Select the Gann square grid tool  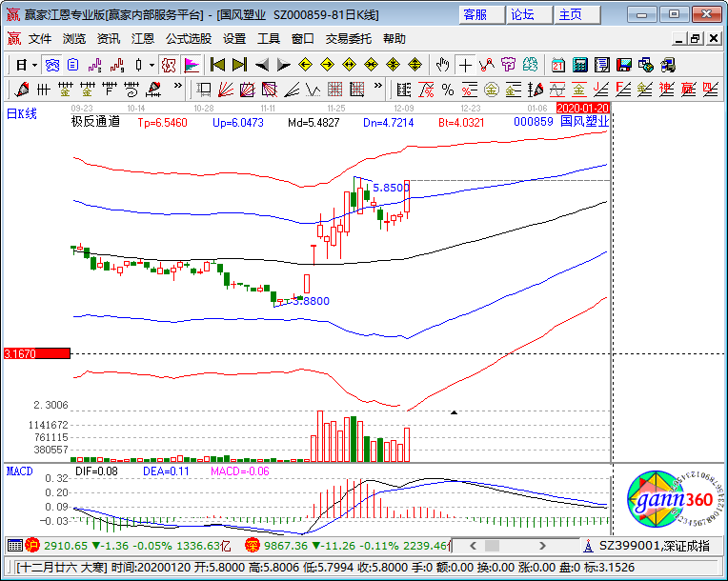tap(334, 90)
